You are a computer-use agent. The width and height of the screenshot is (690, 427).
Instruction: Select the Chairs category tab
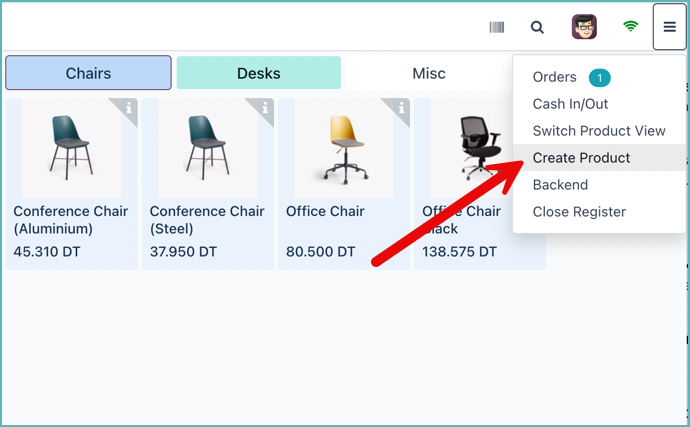click(x=88, y=73)
